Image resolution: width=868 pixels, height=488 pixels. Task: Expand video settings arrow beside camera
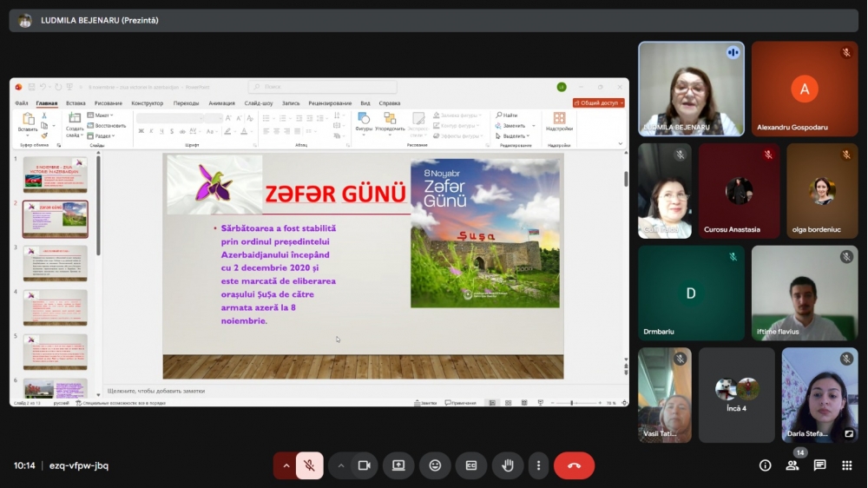[x=341, y=465]
